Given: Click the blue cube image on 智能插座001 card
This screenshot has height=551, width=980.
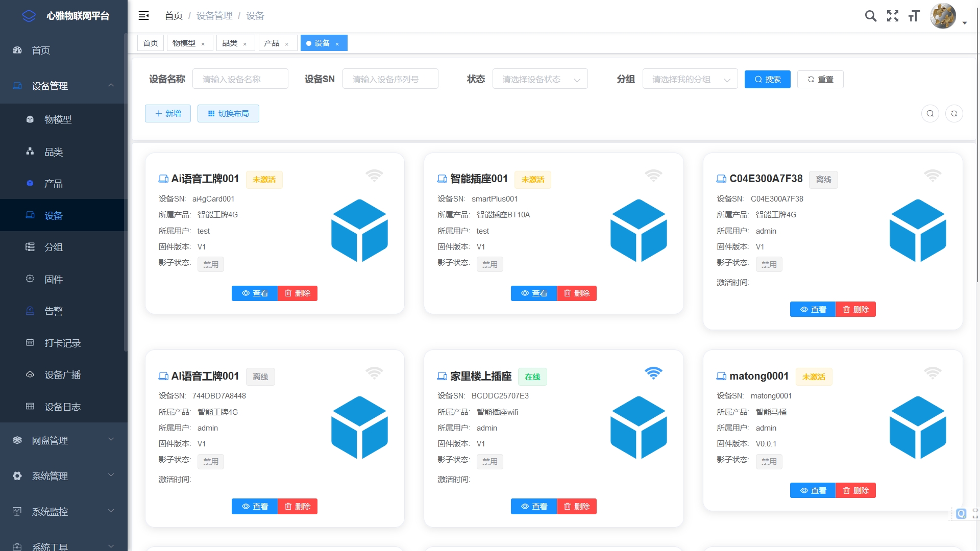Looking at the screenshot, I should click(x=638, y=230).
